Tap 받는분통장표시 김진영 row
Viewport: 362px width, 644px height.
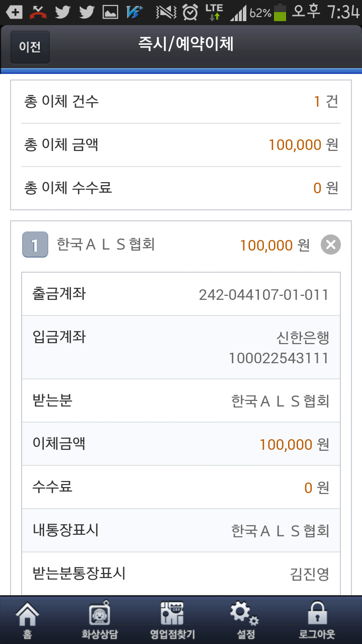tap(181, 574)
